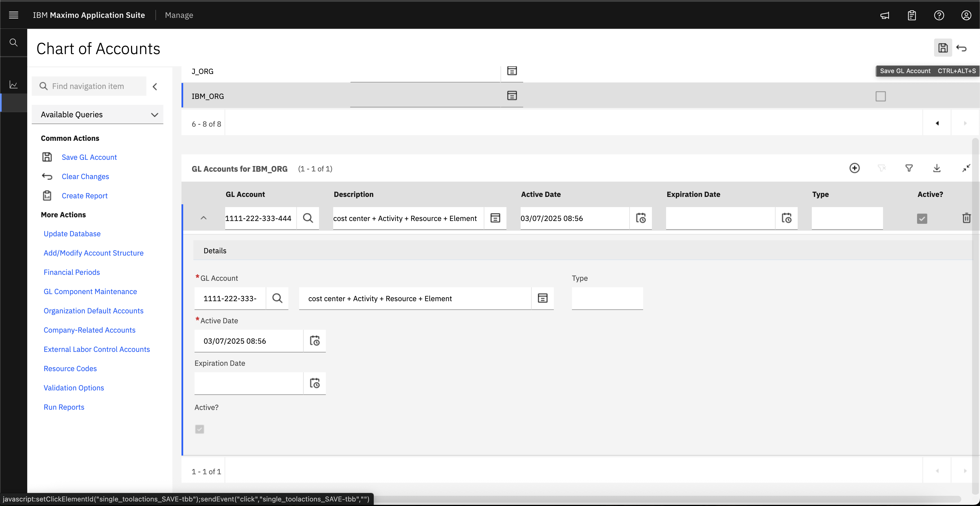Click Clear Changes link

(x=85, y=177)
